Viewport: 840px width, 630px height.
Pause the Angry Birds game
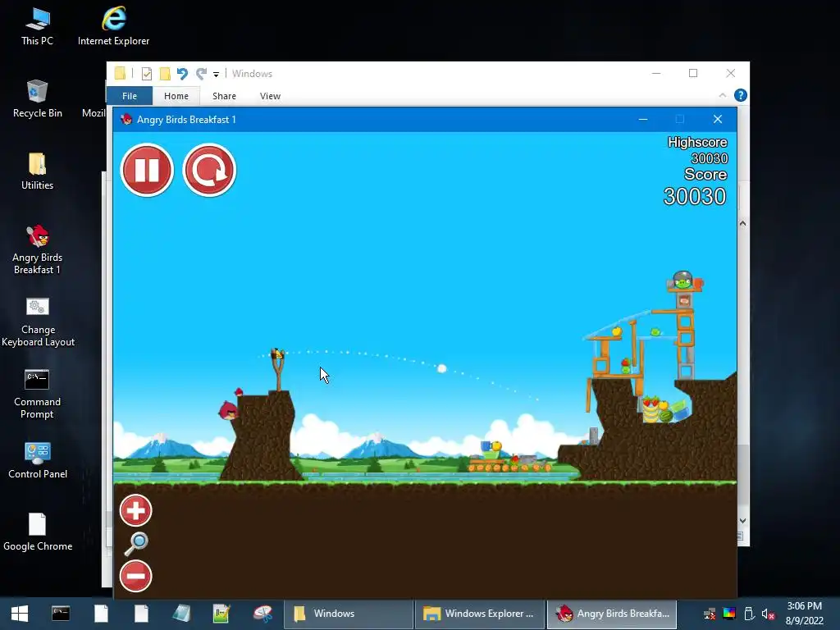point(147,171)
